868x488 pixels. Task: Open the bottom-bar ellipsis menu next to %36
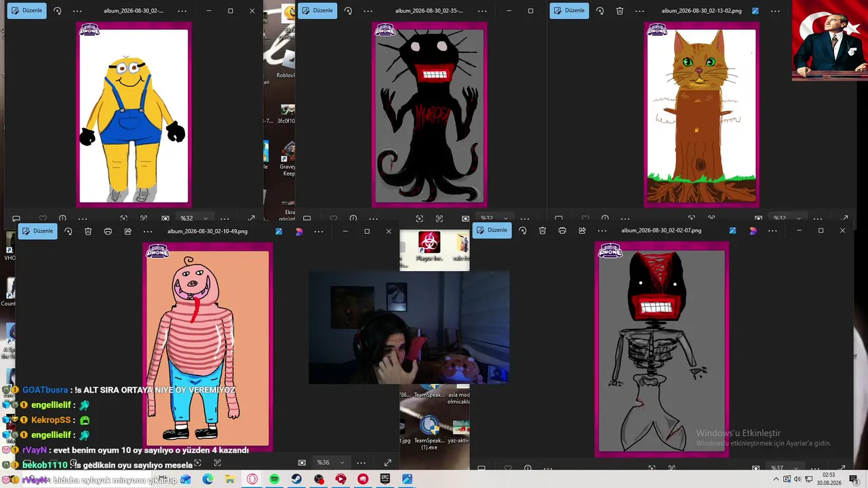361,463
